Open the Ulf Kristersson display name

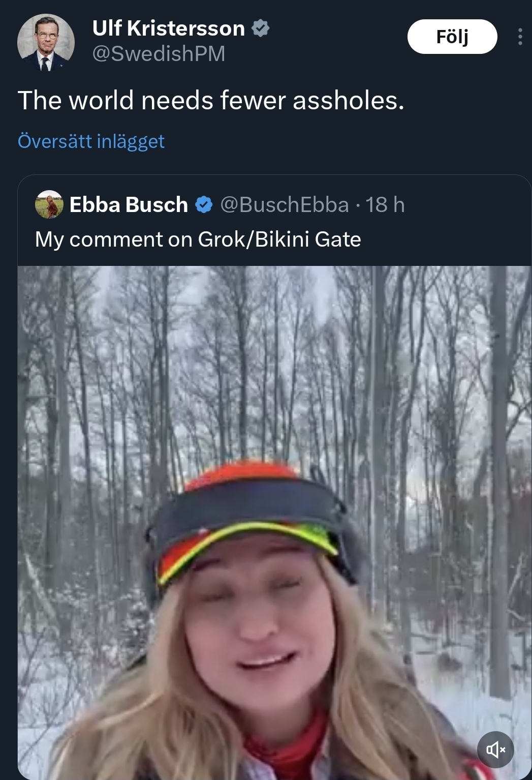(x=168, y=28)
